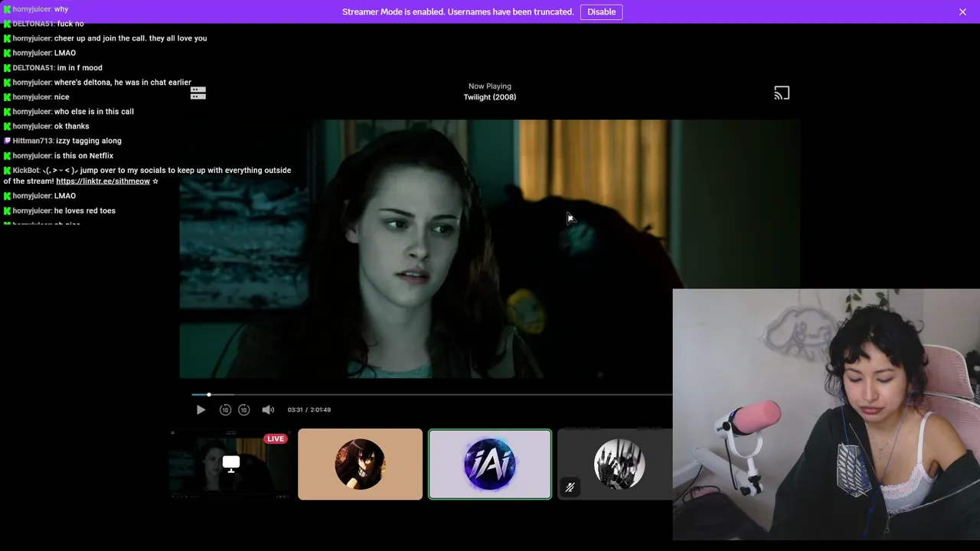Screen dimensions: 980x551
Task: Click the Disable button in the Streamer Mode banner
Action: pyautogui.click(x=601, y=11)
